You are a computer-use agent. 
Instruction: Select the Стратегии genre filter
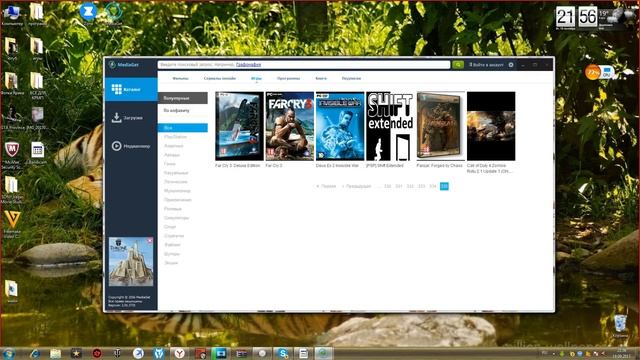[x=174, y=236]
